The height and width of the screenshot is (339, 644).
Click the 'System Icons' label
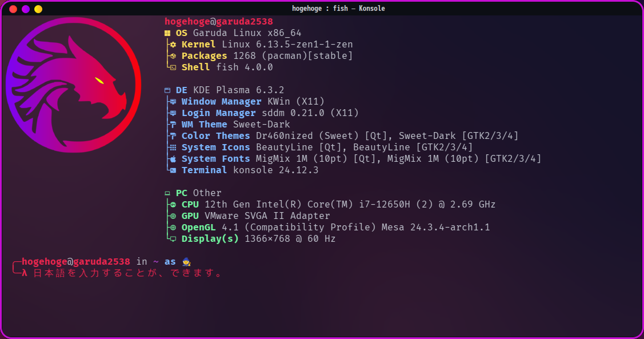coord(215,147)
